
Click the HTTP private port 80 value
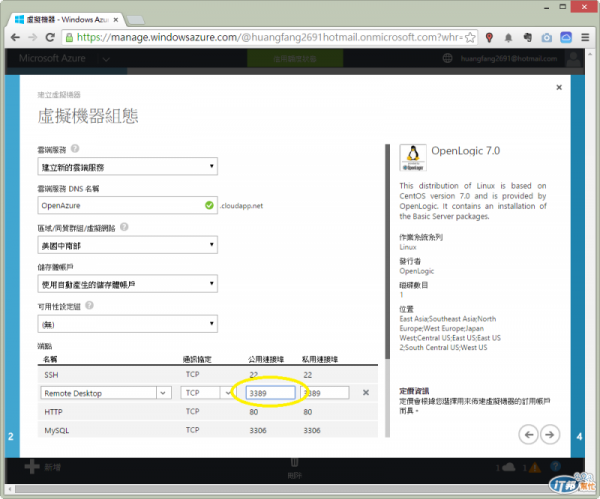[308, 412]
